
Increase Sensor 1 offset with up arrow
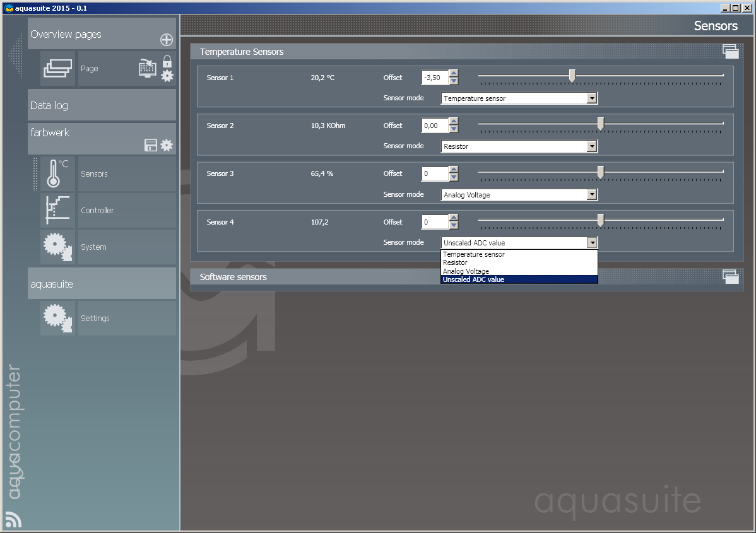pyautogui.click(x=454, y=73)
